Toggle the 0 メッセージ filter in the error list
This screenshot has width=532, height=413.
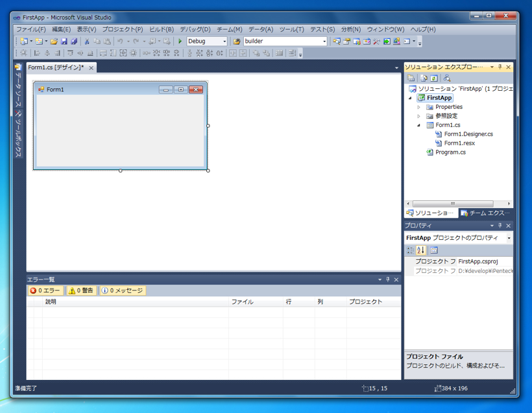click(x=123, y=290)
